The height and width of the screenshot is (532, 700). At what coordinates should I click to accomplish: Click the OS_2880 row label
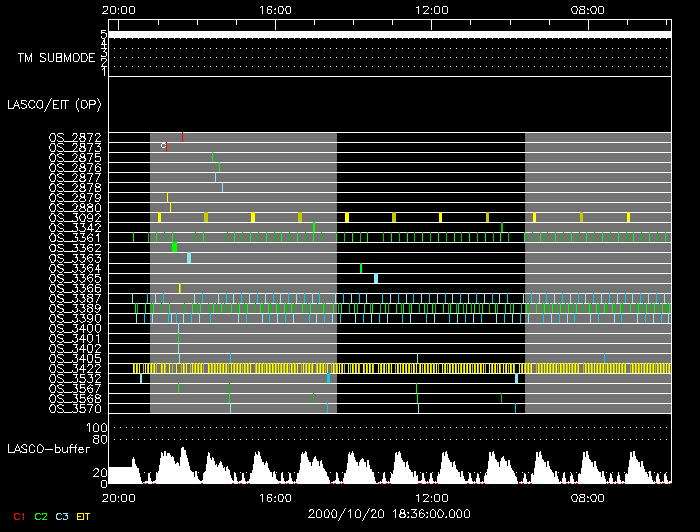(x=75, y=207)
